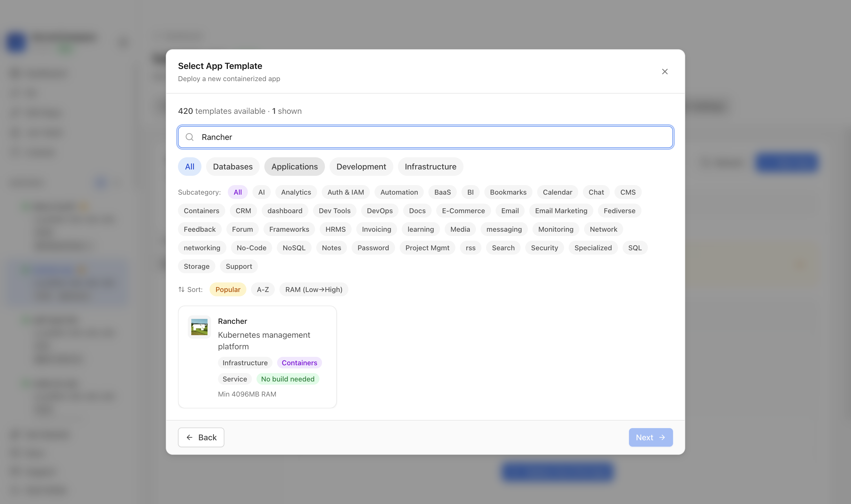The width and height of the screenshot is (851, 504).
Task: Filter by Dev Tools subcategory
Action: click(334, 211)
